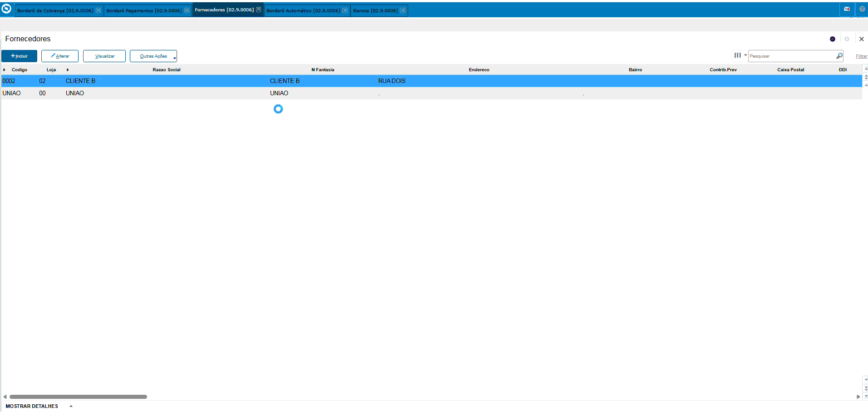Close the Borderô Automático tab
Viewport: 868px width, 412px height.
[345, 10]
